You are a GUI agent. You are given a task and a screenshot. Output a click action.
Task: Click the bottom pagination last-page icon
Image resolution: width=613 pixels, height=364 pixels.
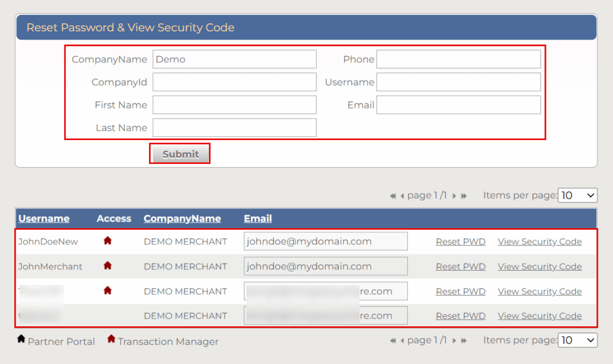(x=464, y=341)
